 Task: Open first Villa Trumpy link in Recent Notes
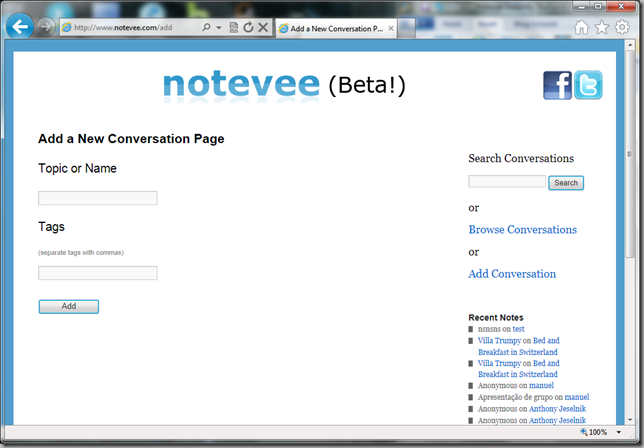[x=499, y=340]
